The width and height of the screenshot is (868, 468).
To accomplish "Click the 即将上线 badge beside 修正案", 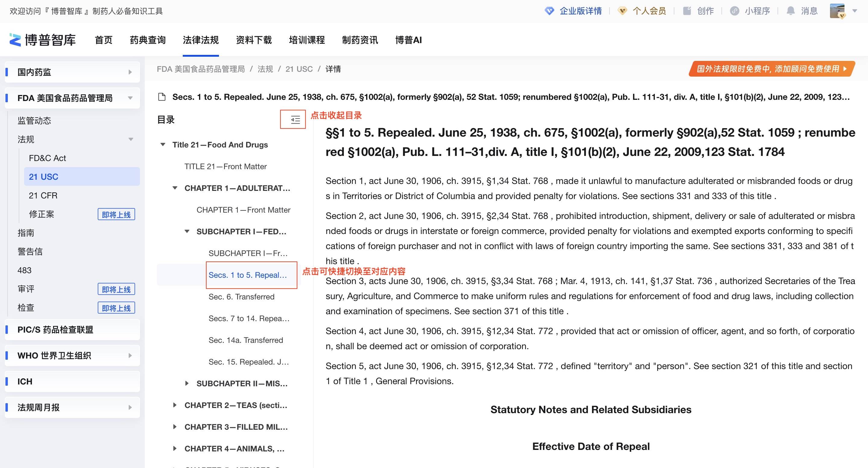I will pyautogui.click(x=116, y=214).
